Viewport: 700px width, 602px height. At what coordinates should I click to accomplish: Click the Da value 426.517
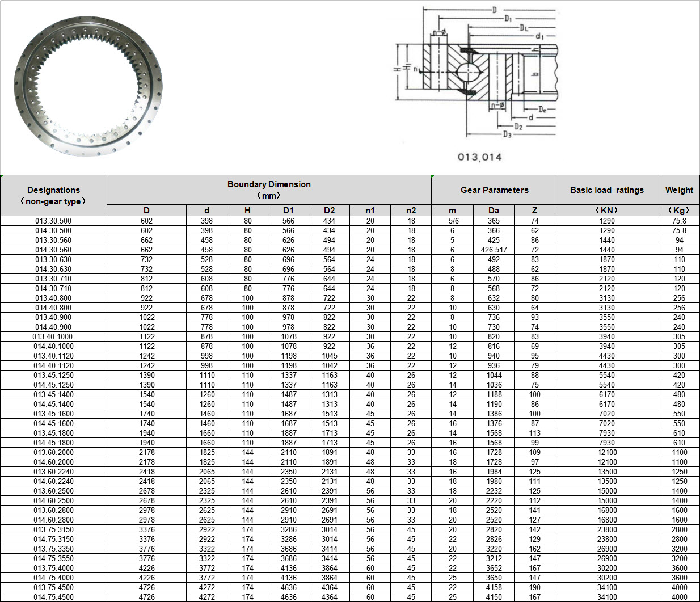[494, 250]
